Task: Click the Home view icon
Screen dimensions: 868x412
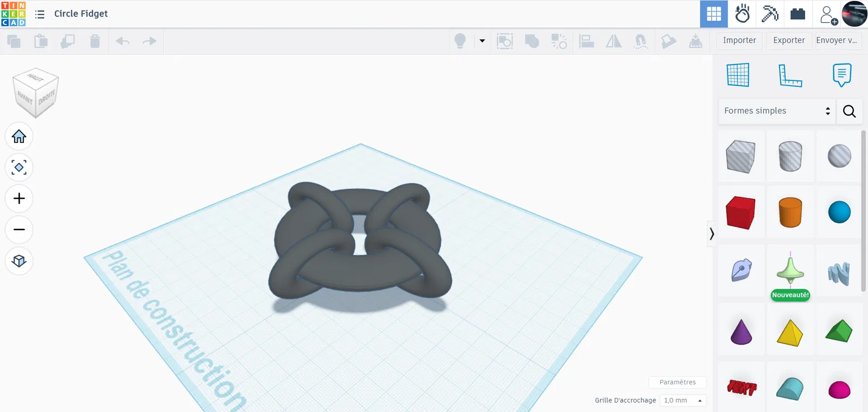Action: pyautogui.click(x=19, y=136)
